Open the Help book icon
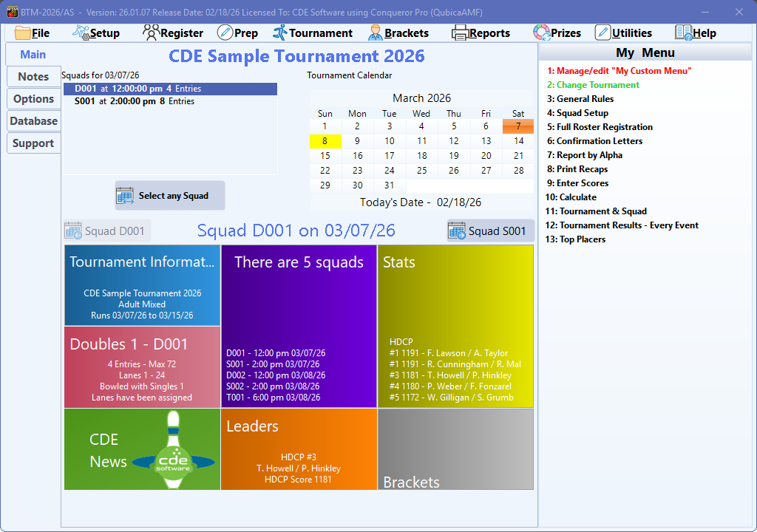 click(683, 33)
